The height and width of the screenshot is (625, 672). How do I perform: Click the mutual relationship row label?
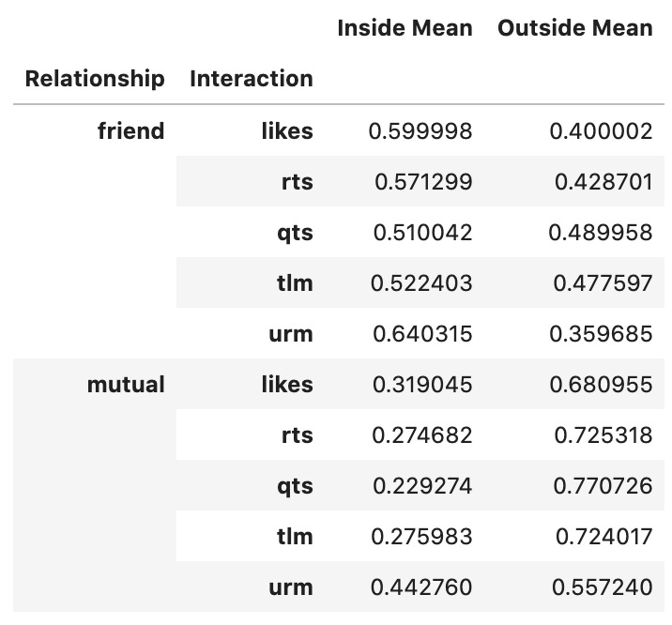126,385
